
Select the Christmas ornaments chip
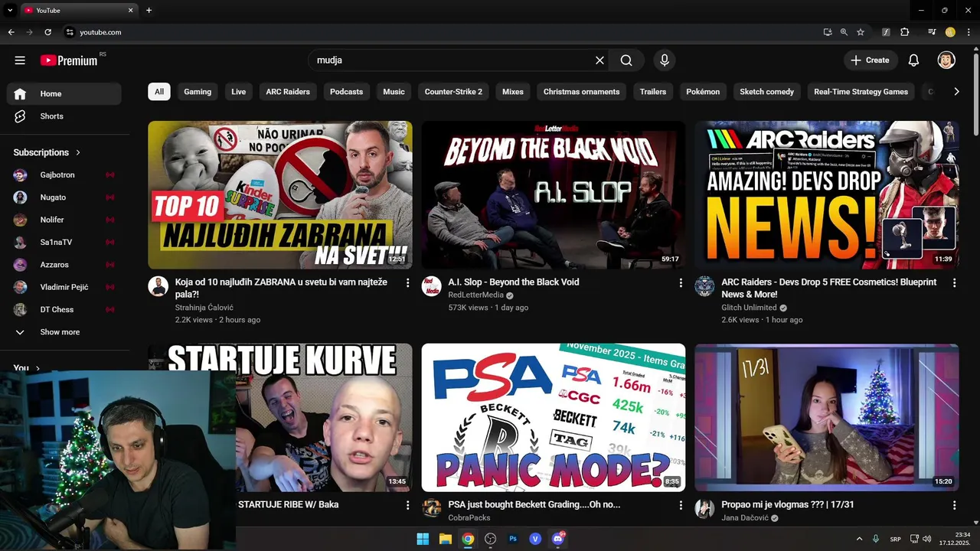(581, 92)
